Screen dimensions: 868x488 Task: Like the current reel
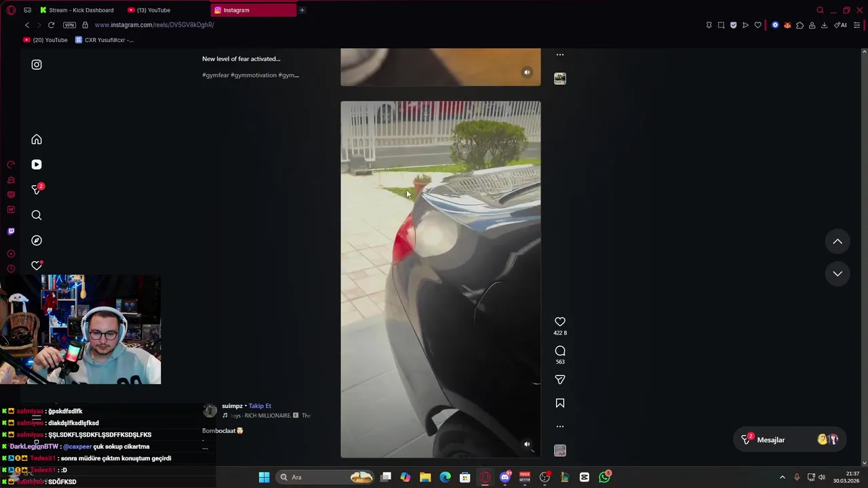(x=560, y=322)
